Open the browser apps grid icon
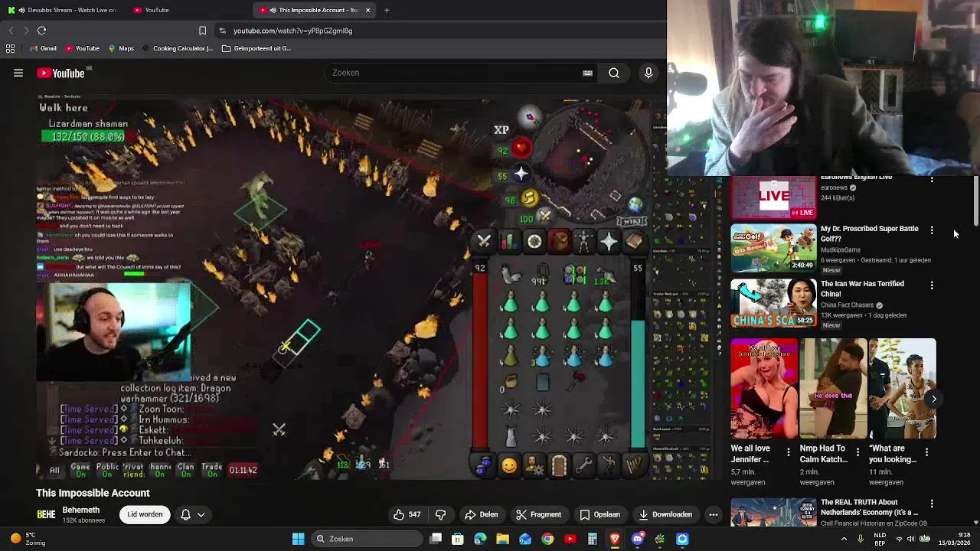The width and height of the screenshot is (980, 551). pyautogui.click(x=10, y=48)
